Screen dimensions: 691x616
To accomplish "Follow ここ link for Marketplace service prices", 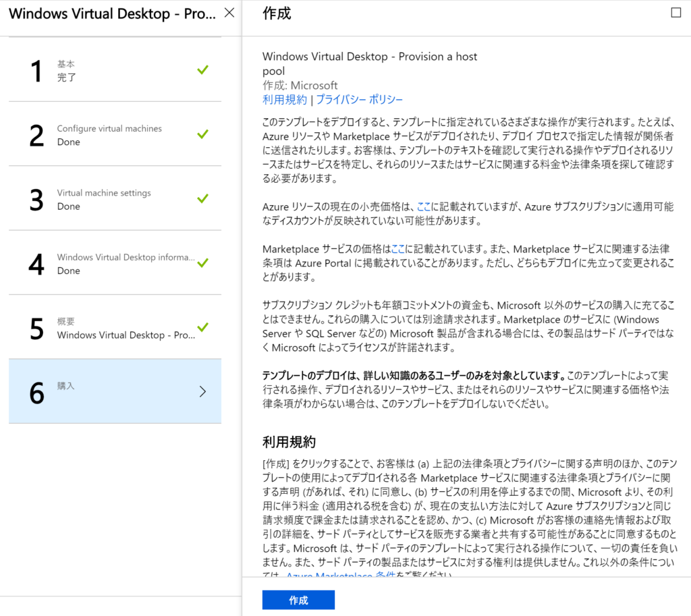I will pos(397,249).
